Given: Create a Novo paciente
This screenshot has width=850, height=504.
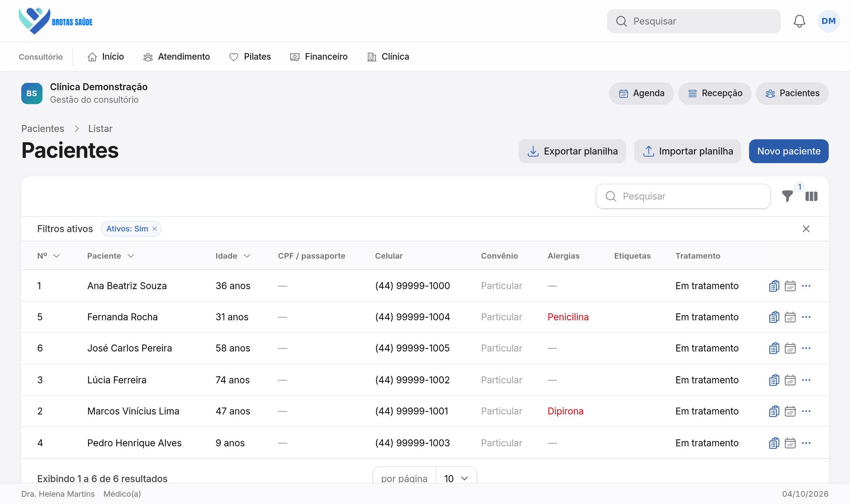Looking at the screenshot, I should coord(788,151).
